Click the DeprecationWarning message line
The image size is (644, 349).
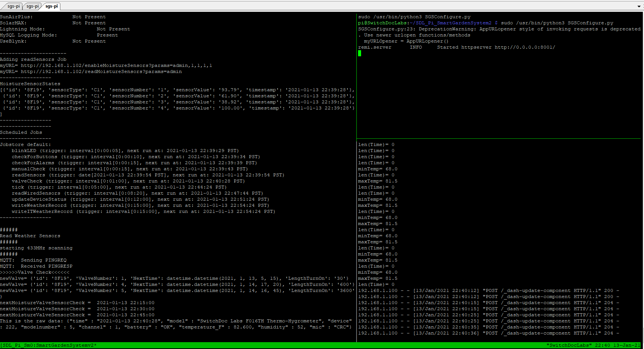[499, 29]
